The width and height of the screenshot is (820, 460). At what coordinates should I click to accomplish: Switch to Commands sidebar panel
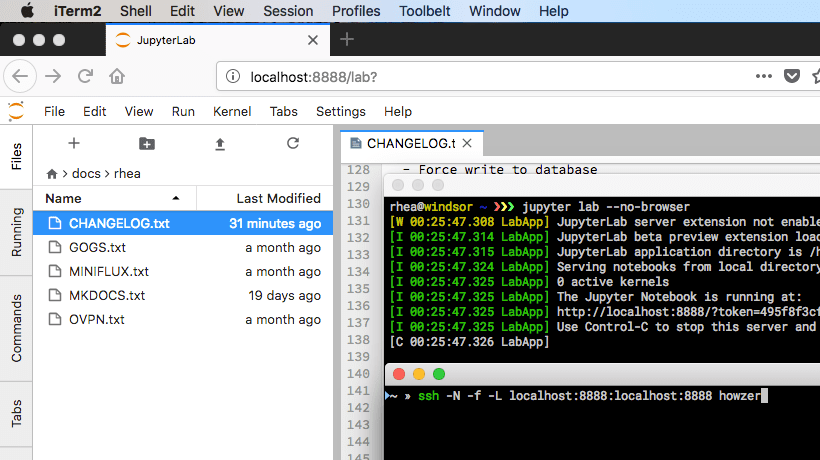pos(16,328)
